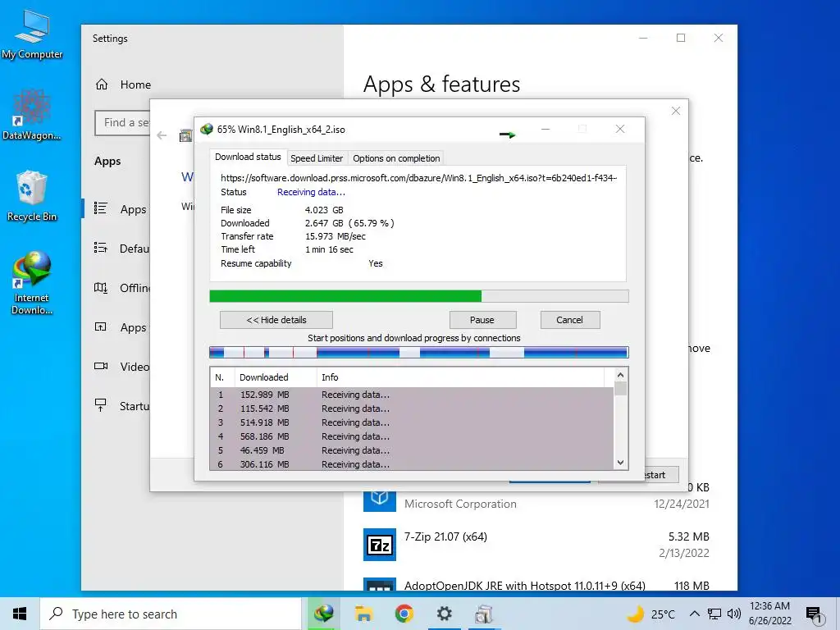
Task: Open the Options on completion tab
Action: tap(396, 158)
